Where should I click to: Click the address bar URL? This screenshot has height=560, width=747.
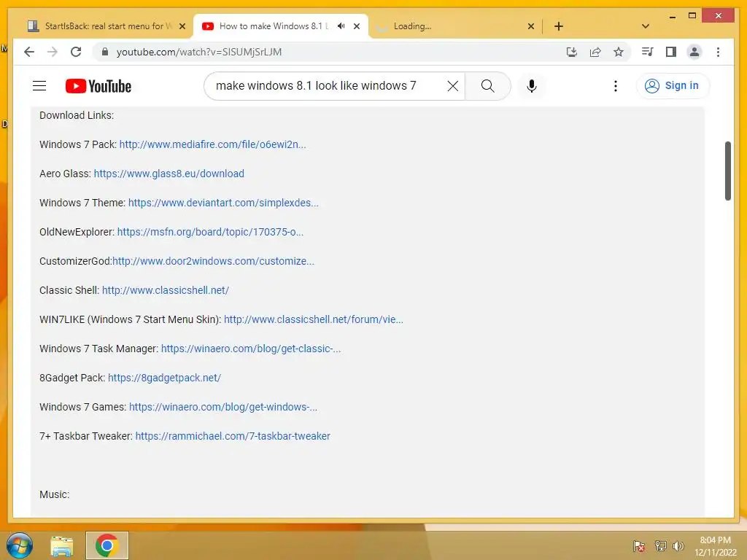[x=199, y=52]
